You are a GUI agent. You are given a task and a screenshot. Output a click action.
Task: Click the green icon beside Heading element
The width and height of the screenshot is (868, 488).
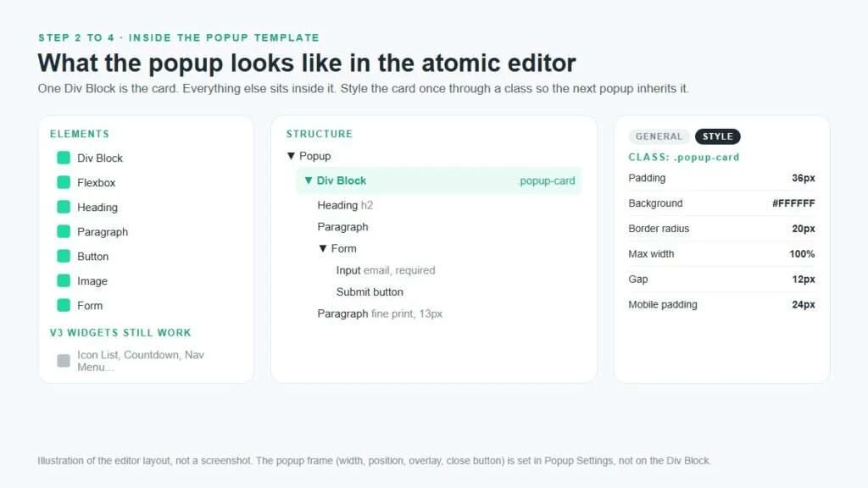click(x=64, y=207)
